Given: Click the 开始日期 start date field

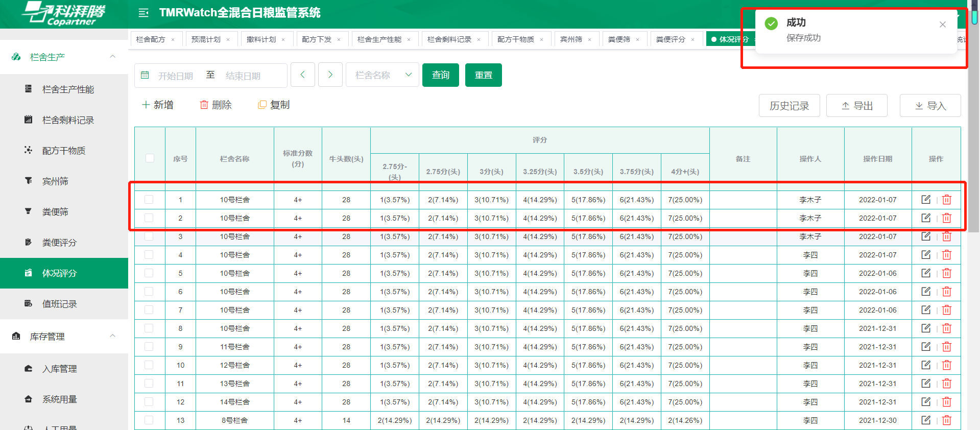Looking at the screenshot, I should [175, 76].
